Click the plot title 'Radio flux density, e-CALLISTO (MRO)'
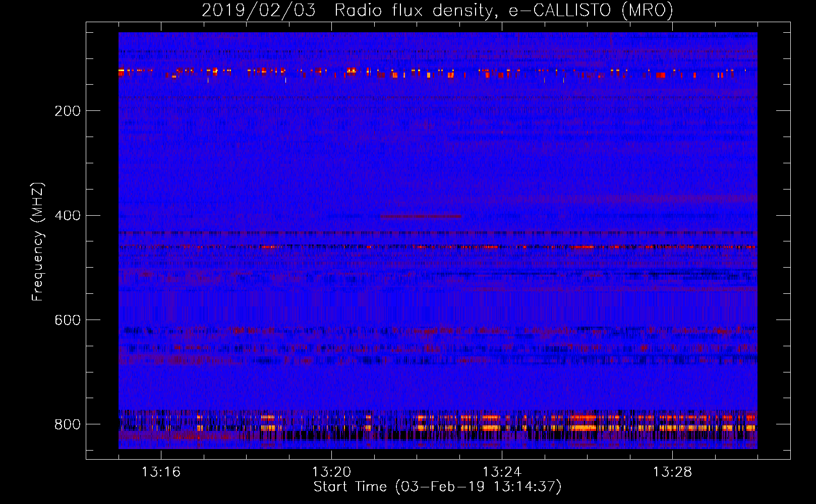Image resolution: width=816 pixels, height=504 pixels. click(503, 10)
